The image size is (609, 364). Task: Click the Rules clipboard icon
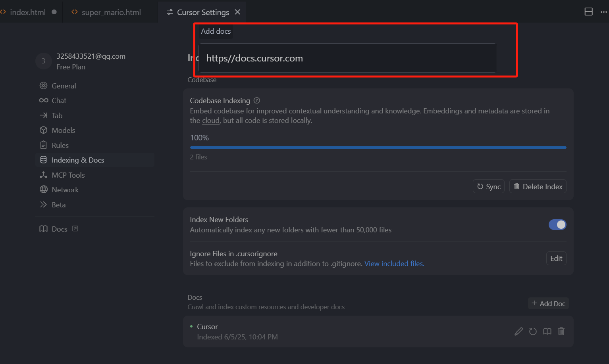(43, 145)
